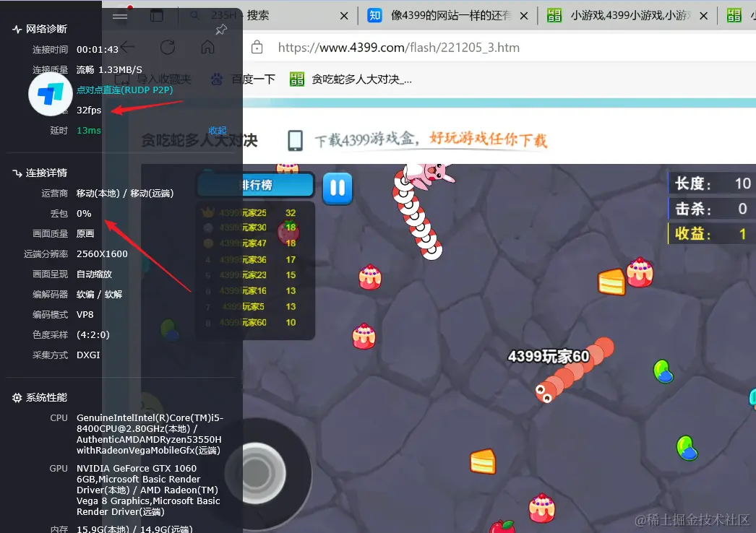
Task: Close the 小游戏,4399小游戏 tab
Action: [703, 16]
